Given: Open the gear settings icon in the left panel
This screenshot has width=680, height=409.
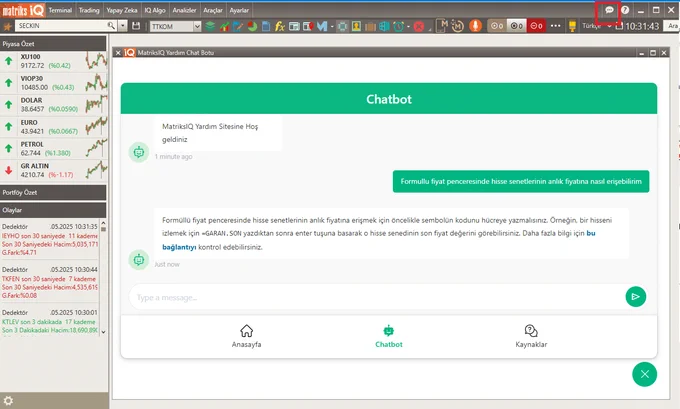Looking at the screenshot, I should [8, 400].
